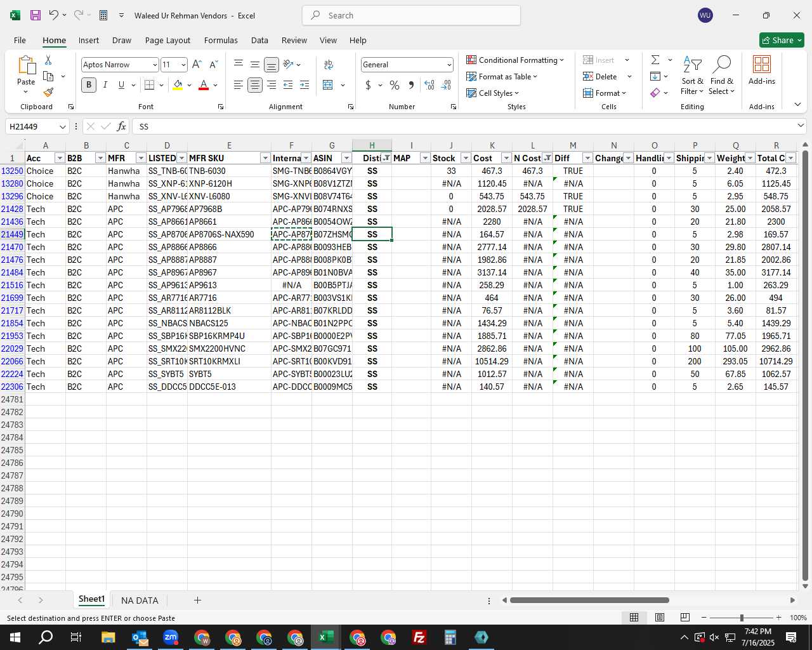Click the Copy icon in Clipboard group
The height and width of the screenshot is (650, 812).
48,76
